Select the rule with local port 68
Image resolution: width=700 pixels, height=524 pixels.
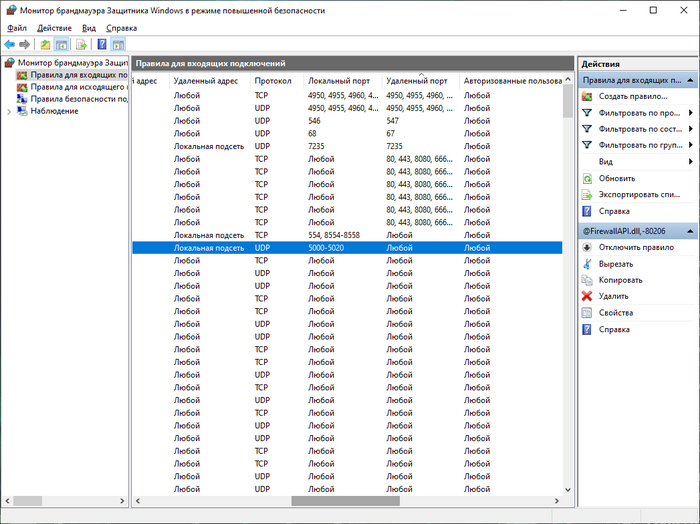(x=347, y=133)
